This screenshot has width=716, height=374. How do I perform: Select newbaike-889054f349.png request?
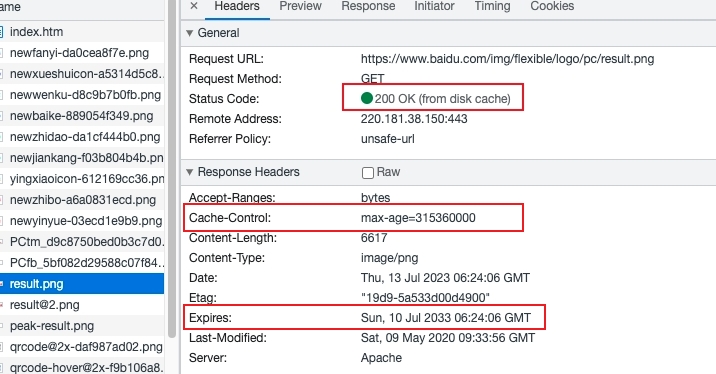tap(82, 116)
